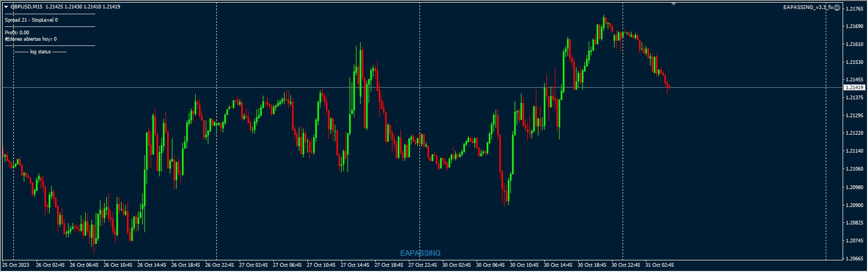This screenshot has height=272, width=868.
Task: Click the 1.21530 price scale value
Action: (x=855, y=62)
